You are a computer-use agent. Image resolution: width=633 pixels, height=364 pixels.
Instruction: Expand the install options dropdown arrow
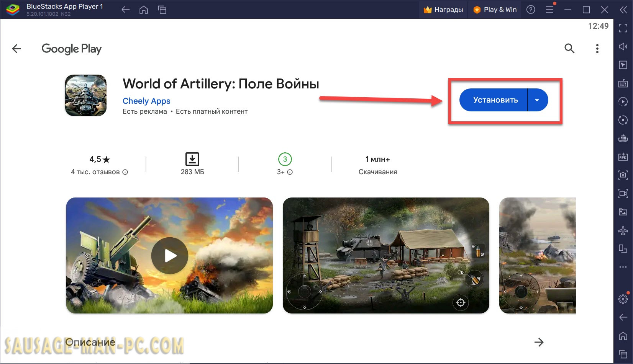click(x=538, y=100)
